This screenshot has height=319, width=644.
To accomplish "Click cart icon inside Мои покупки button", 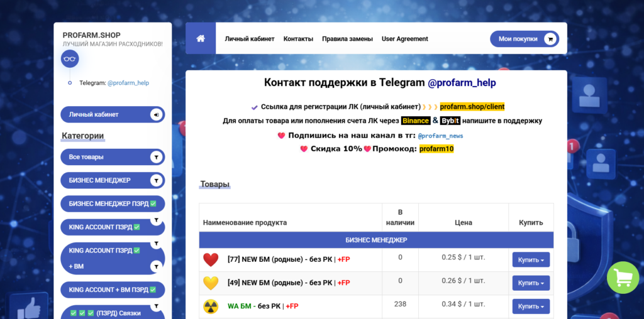I will [550, 39].
